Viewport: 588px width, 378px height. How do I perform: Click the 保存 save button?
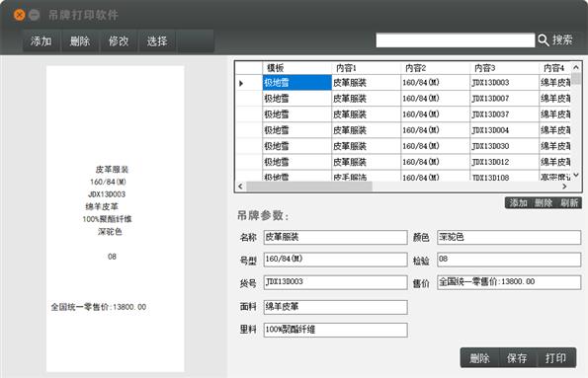click(517, 358)
